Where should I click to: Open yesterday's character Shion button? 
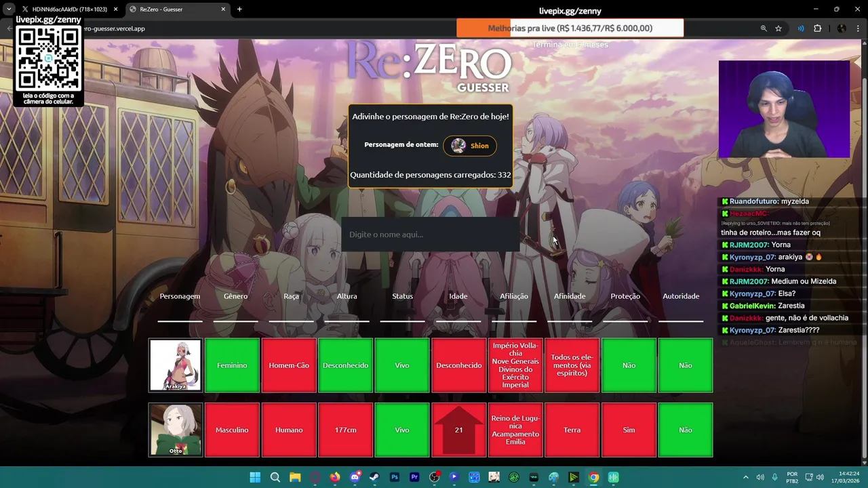(470, 146)
